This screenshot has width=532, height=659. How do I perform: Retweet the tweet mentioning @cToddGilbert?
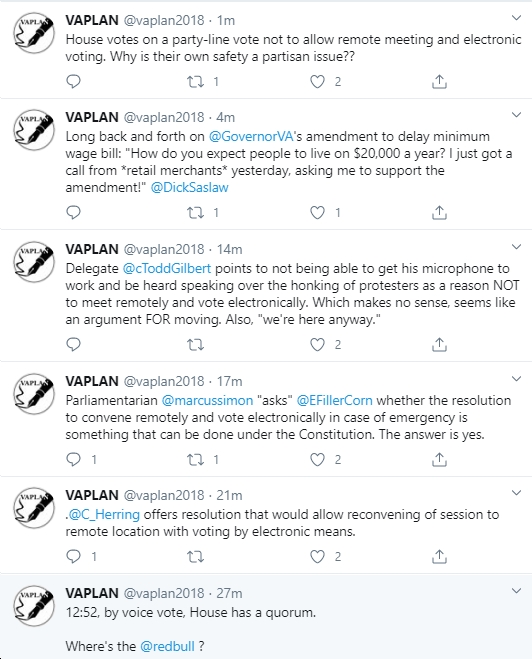195,345
